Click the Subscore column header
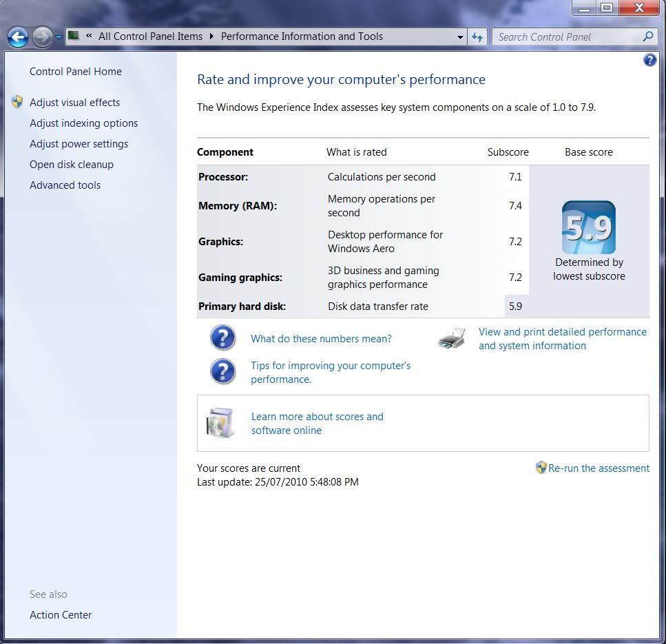 coord(508,152)
